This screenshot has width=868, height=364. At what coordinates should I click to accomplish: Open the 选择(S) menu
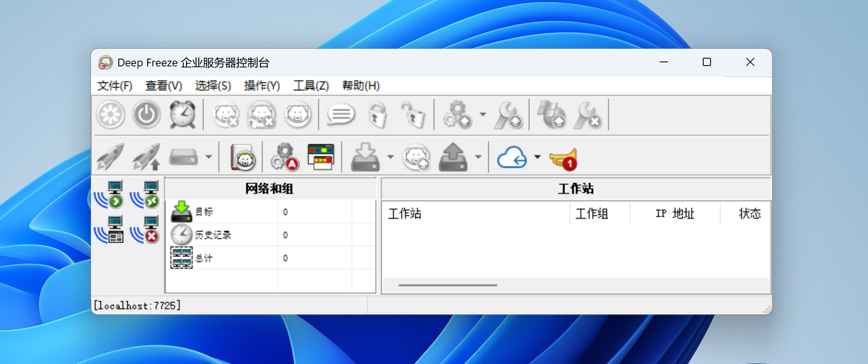(213, 86)
